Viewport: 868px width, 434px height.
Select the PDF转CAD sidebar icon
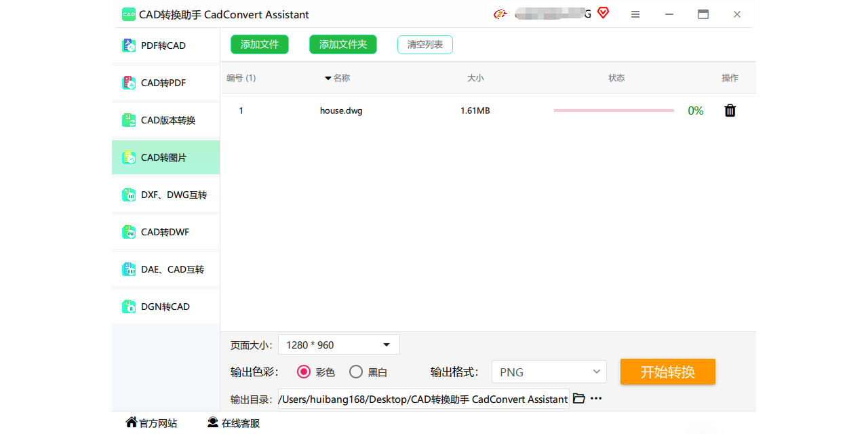coord(129,45)
